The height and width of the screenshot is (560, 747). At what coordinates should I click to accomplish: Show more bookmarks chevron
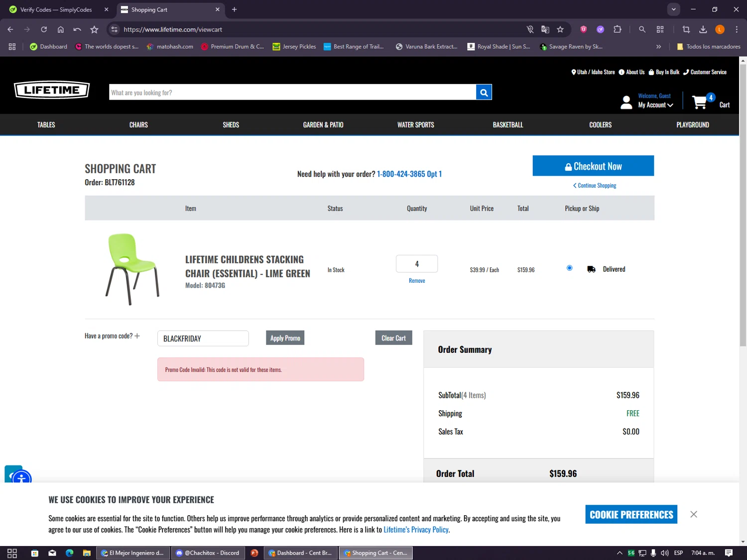658,47
